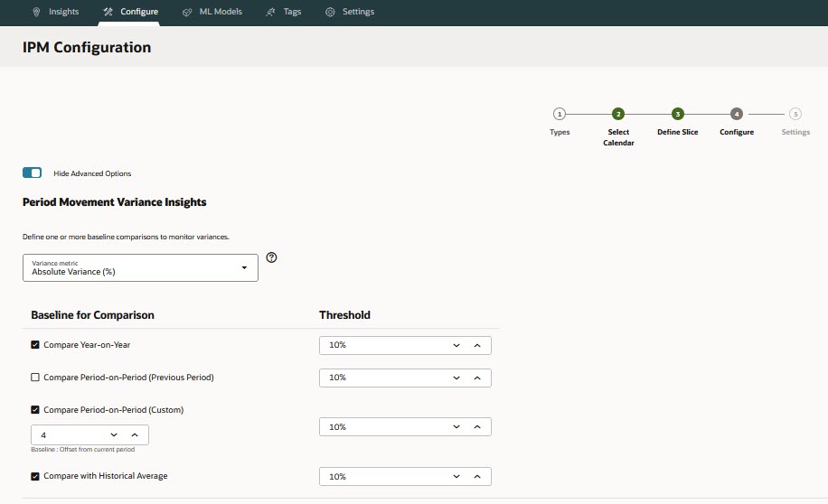The image size is (828, 504).
Task: Open the Variance metric dropdown
Action: pos(140,267)
